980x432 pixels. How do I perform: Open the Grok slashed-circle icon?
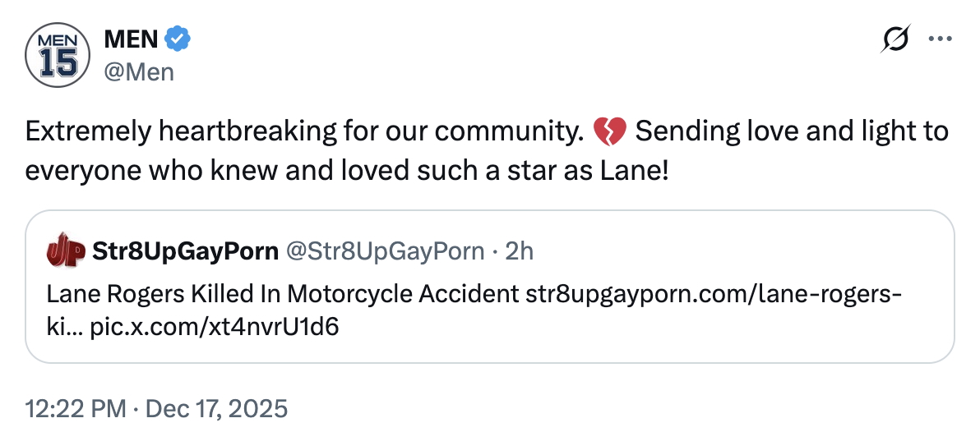[x=895, y=39]
